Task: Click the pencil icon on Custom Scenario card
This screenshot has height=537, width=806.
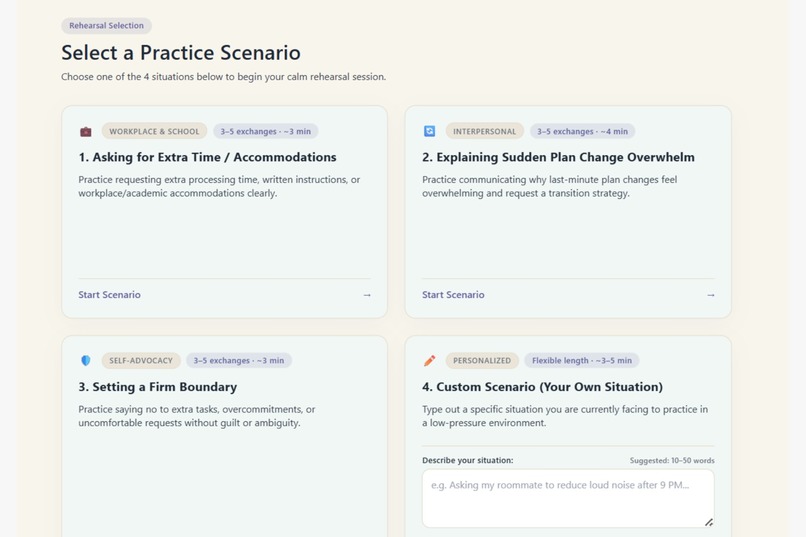Action: (x=429, y=361)
